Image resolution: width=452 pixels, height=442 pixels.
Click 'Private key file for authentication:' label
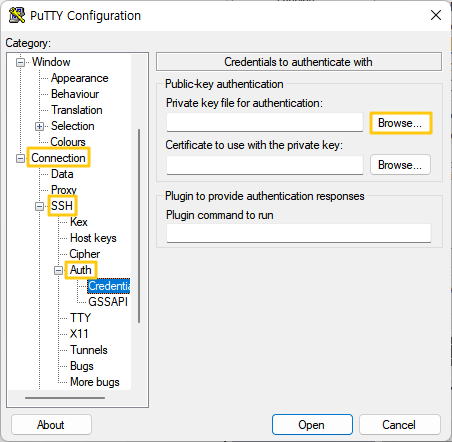tap(244, 103)
